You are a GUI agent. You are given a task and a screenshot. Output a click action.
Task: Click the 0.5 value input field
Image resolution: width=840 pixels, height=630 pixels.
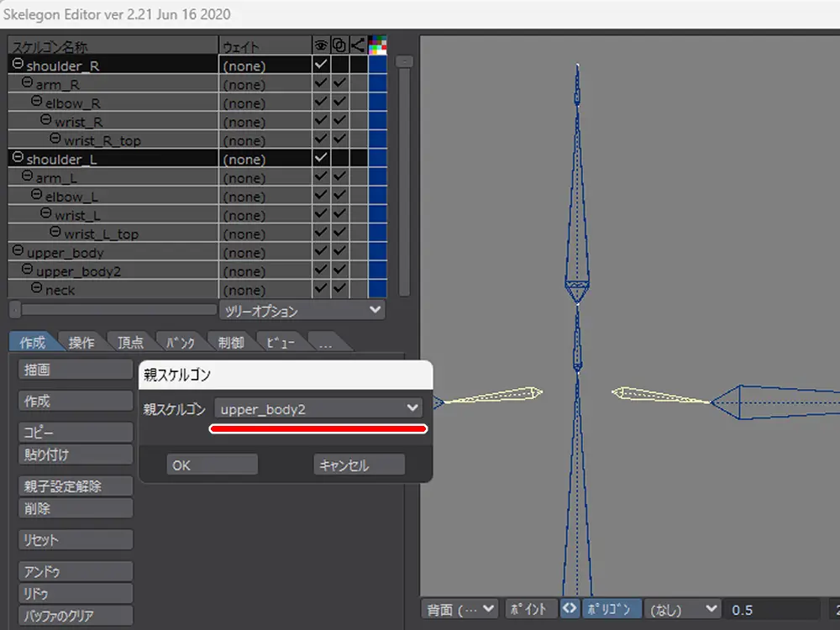(x=773, y=609)
